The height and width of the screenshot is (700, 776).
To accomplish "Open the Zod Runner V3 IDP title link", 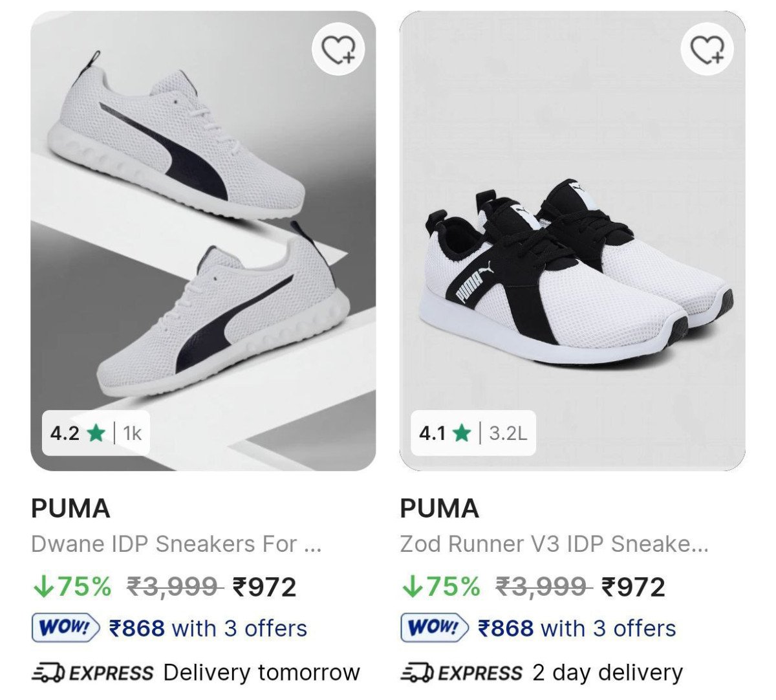I will click(554, 544).
